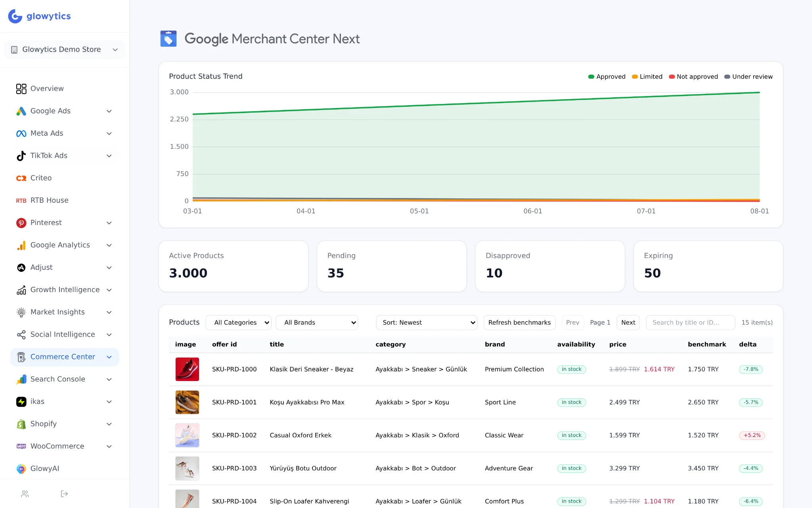This screenshot has height=508, width=812.
Task: Open the Overview menu item
Action: (65, 89)
